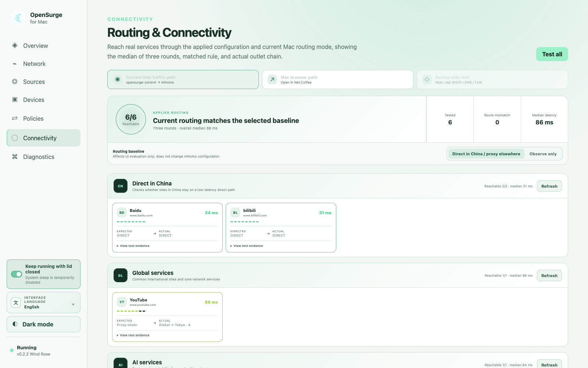Click the Device-side test card
Screen dimensions: 588x368
(x=492, y=79)
